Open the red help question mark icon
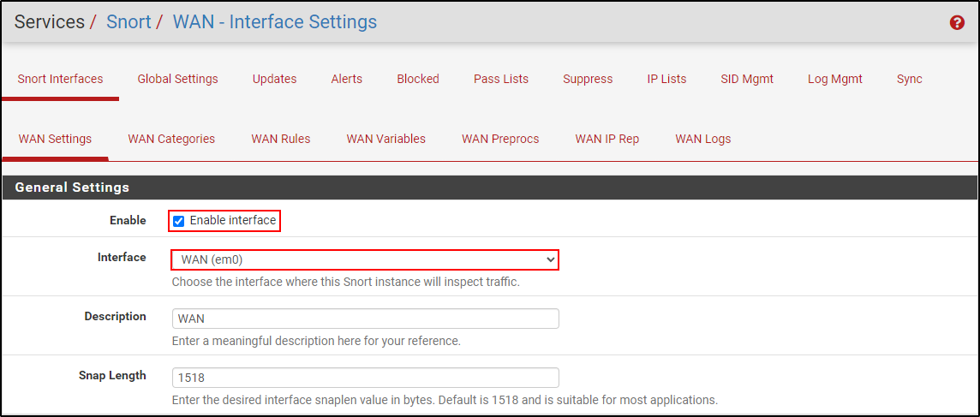980x417 pixels. [x=957, y=23]
